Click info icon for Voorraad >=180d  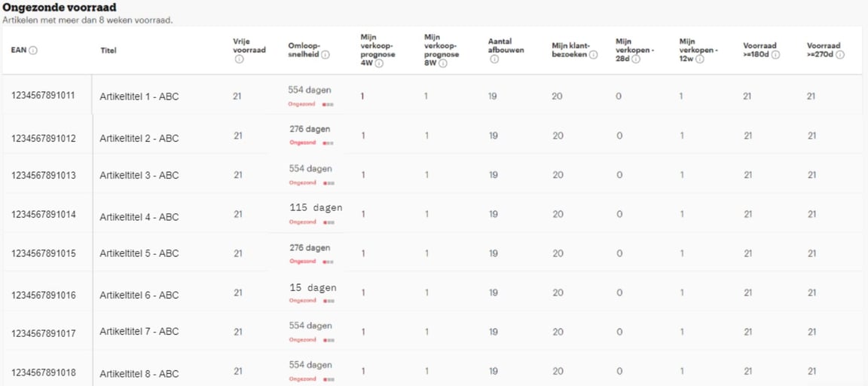tap(775, 55)
